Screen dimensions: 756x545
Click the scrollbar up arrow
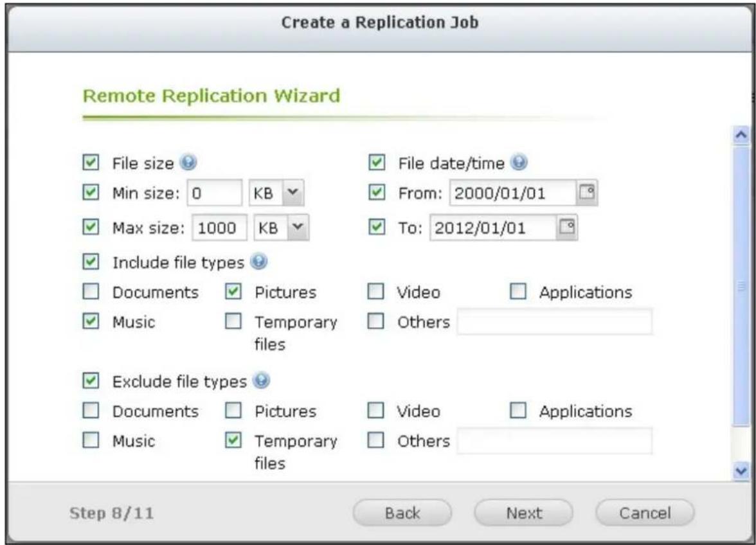[741, 135]
